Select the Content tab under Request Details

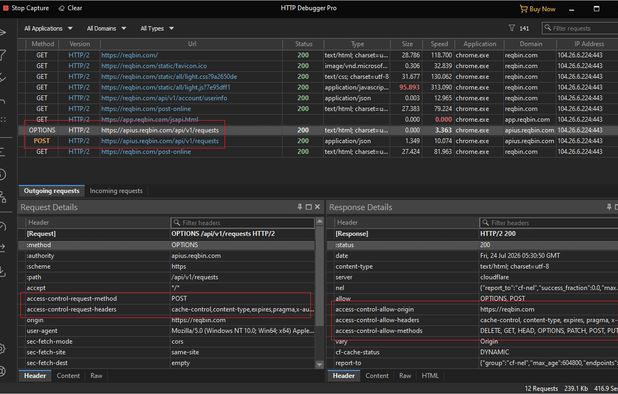[68, 375]
